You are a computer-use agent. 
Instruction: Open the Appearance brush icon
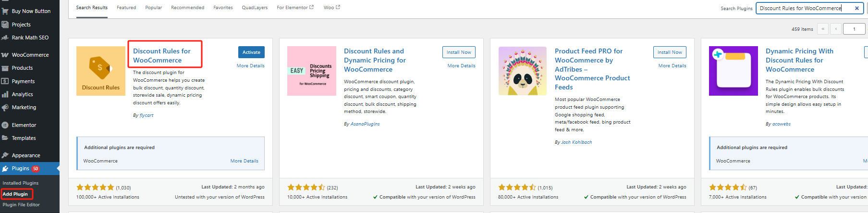point(5,155)
